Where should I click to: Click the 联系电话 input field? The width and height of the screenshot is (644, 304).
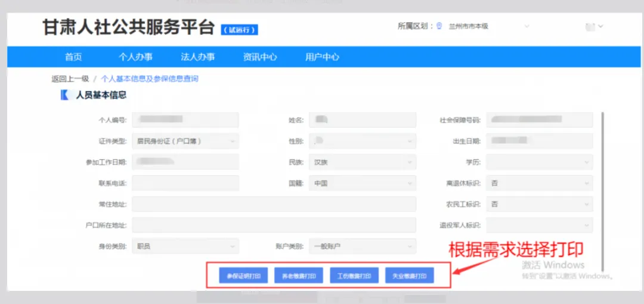pyautogui.click(x=185, y=183)
